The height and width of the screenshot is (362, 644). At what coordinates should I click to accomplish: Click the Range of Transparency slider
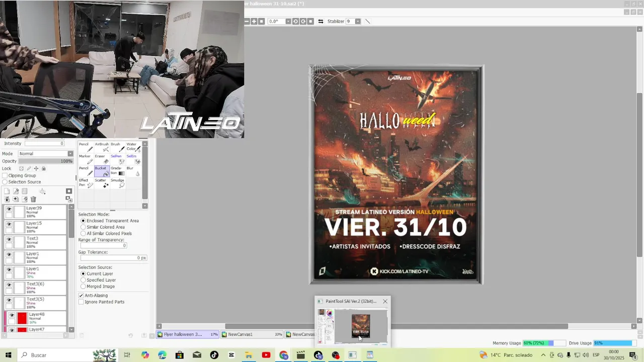(104, 245)
